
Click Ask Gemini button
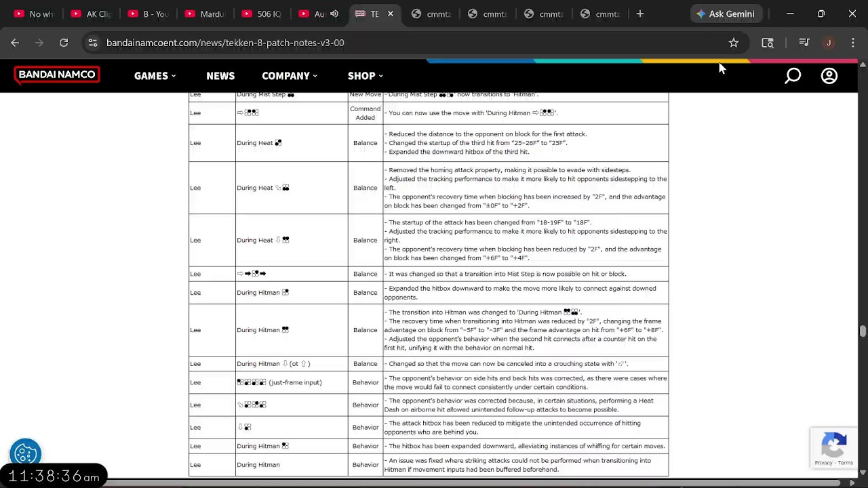726,14
